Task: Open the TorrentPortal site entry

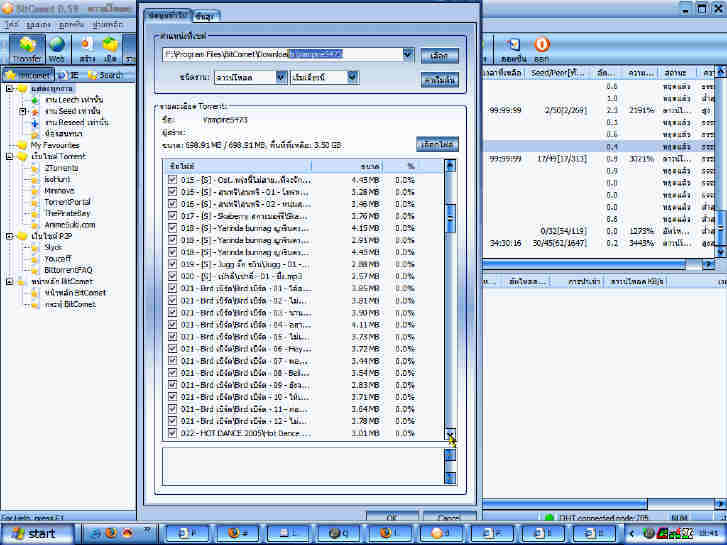Action: coord(61,202)
